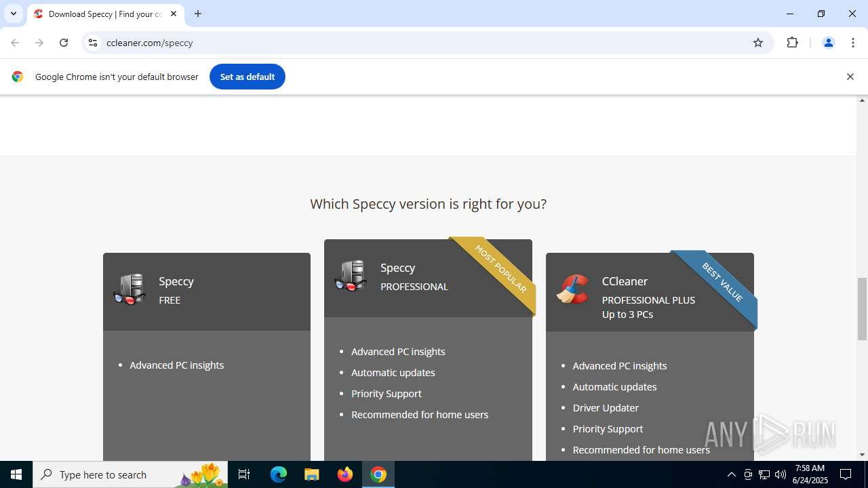Close the Download Speccy tab
Image resolution: width=868 pixels, height=488 pixels.
[x=174, y=14]
